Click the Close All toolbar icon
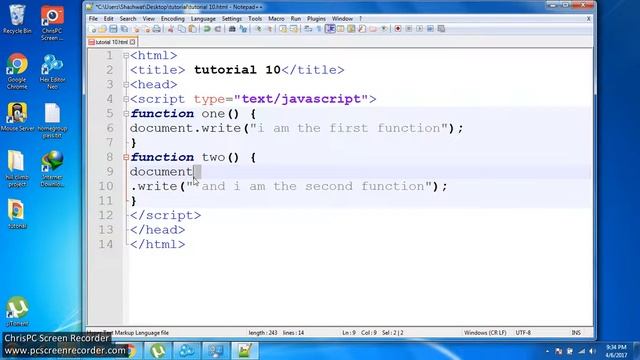This screenshot has height=360, width=640. (x=147, y=29)
